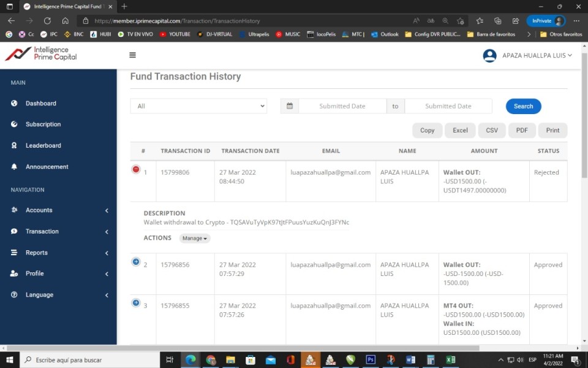
Task: Click the Print button
Action: point(552,130)
